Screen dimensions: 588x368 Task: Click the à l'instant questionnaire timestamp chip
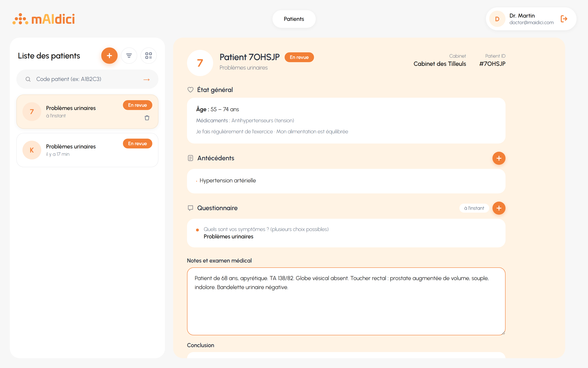(474, 208)
